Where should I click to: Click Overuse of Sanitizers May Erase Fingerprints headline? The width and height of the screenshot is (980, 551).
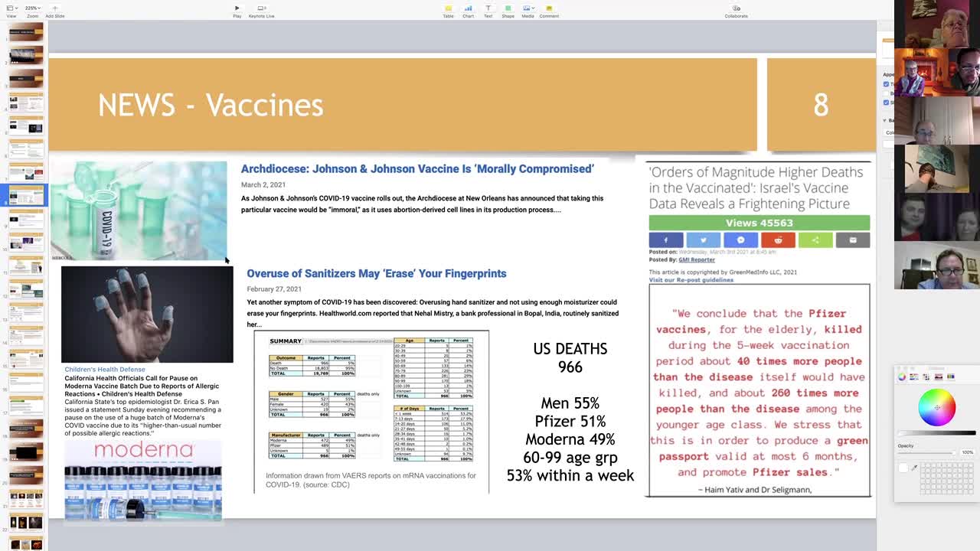tap(377, 273)
